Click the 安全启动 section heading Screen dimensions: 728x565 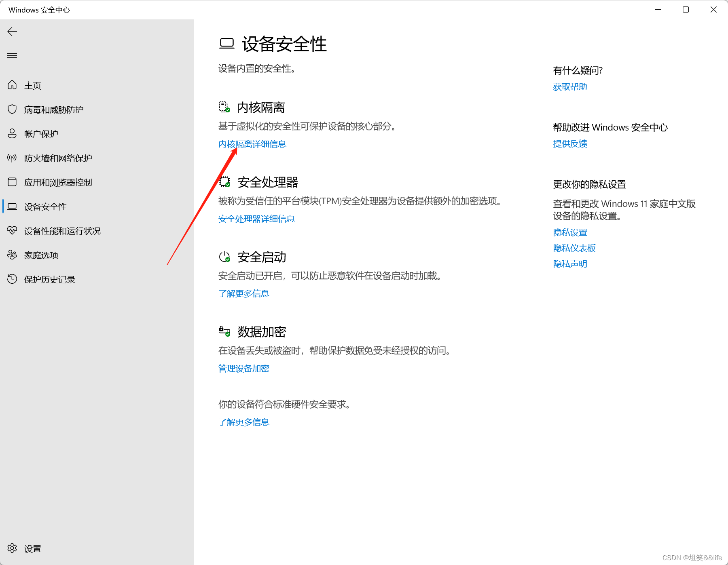tap(262, 257)
